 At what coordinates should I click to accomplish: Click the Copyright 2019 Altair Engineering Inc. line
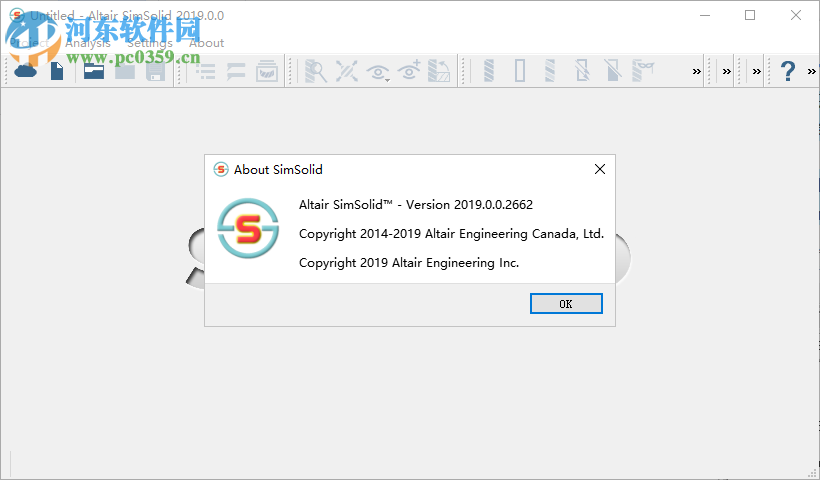[409, 262]
